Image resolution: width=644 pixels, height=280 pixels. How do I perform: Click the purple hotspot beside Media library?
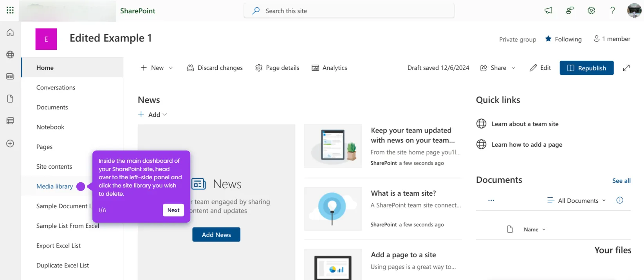pyautogui.click(x=81, y=187)
